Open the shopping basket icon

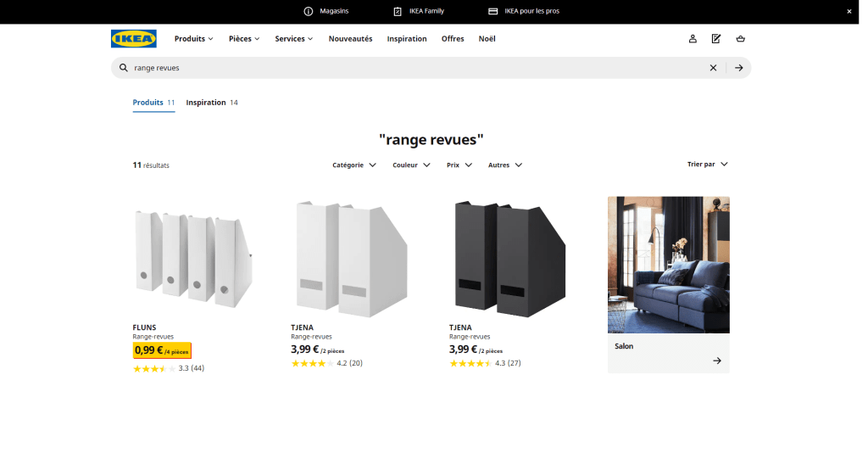(x=740, y=39)
